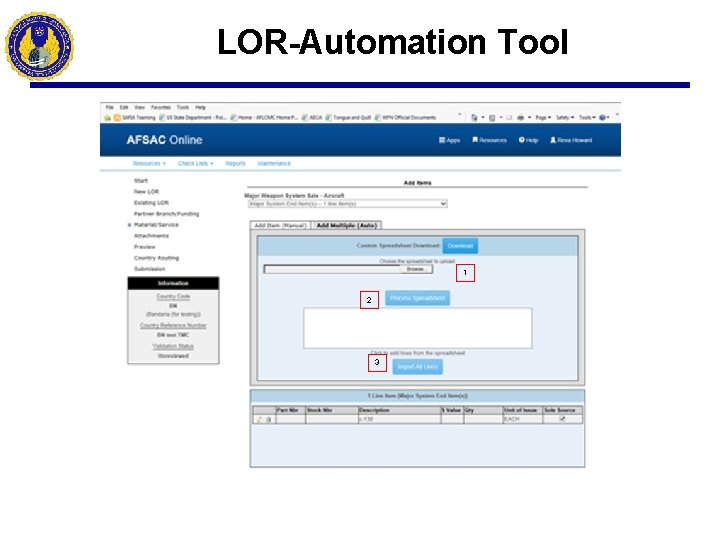Go to the Reports page
Screen dimensions: 720x540
coord(235,163)
